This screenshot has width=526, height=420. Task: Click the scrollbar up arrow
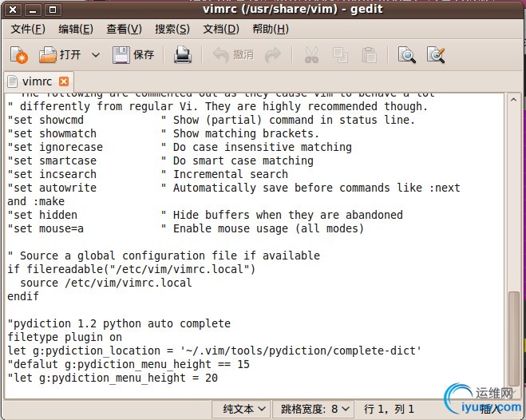tap(513, 100)
